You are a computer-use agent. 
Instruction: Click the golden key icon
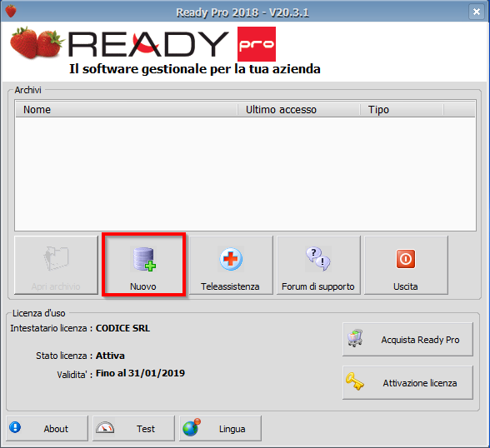tap(355, 381)
